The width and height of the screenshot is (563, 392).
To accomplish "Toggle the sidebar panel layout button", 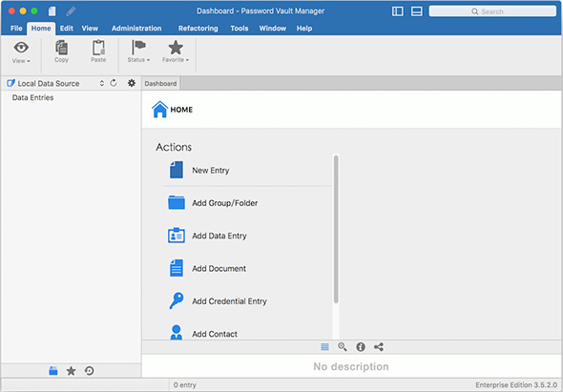I will tap(398, 11).
